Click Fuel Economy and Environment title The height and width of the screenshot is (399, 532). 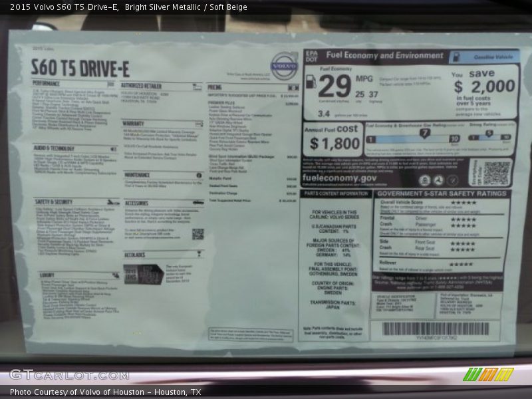coord(385,55)
